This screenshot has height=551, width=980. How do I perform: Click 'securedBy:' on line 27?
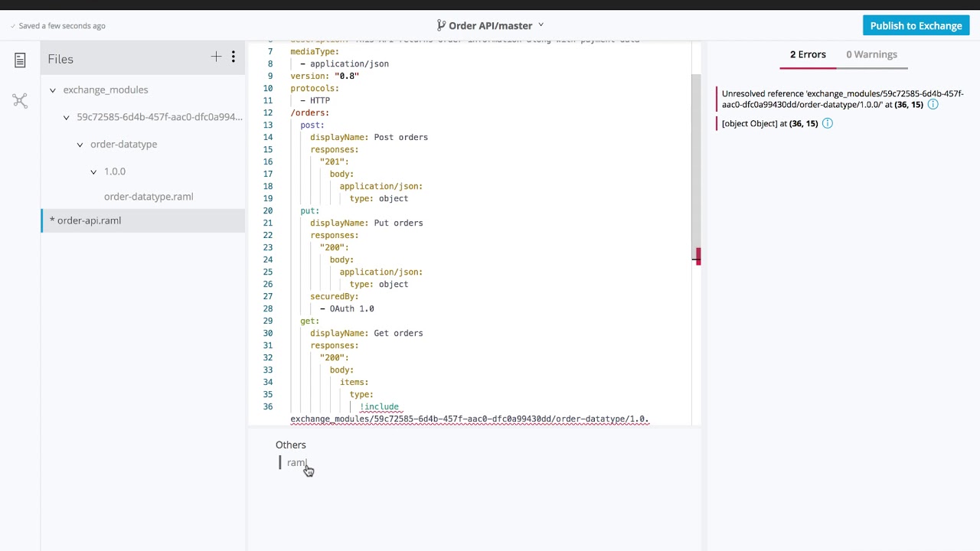coord(335,296)
